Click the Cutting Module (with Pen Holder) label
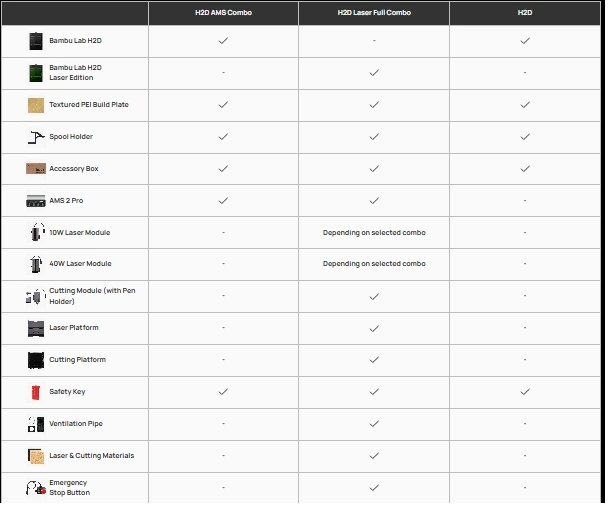 click(x=90, y=296)
